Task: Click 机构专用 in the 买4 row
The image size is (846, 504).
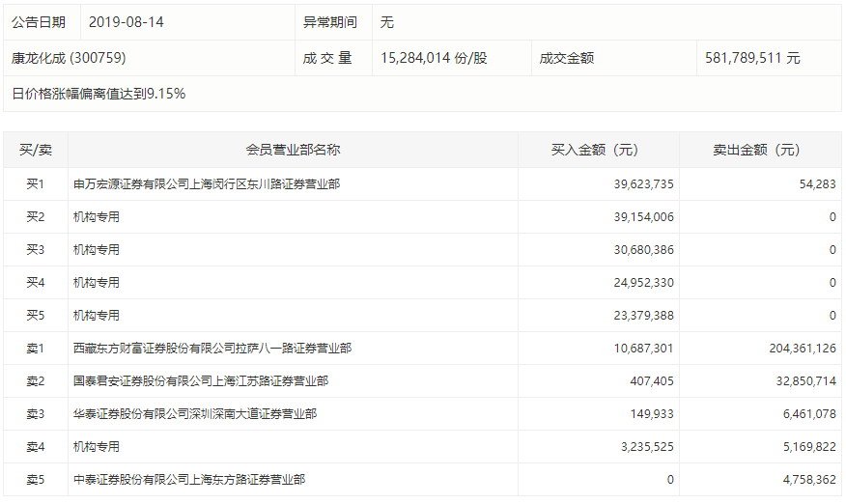Action: pos(97,283)
